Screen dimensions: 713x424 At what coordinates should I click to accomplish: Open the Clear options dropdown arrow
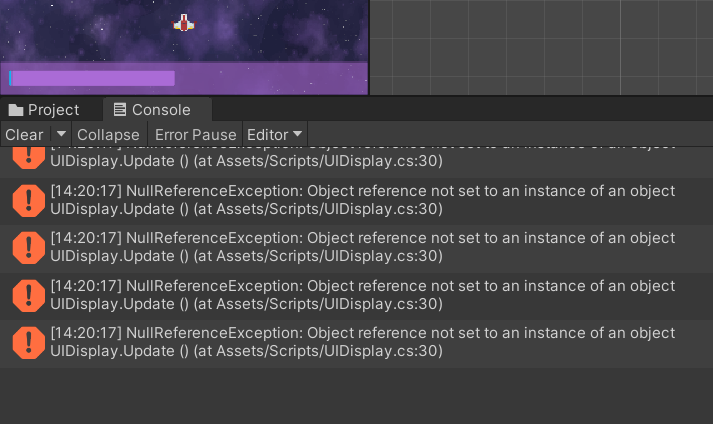[60, 134]
